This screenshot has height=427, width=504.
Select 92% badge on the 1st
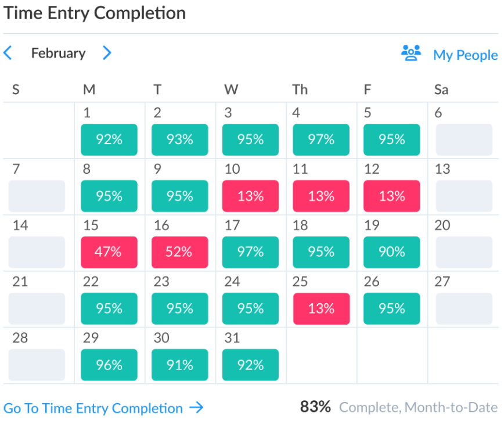(109, 139)
